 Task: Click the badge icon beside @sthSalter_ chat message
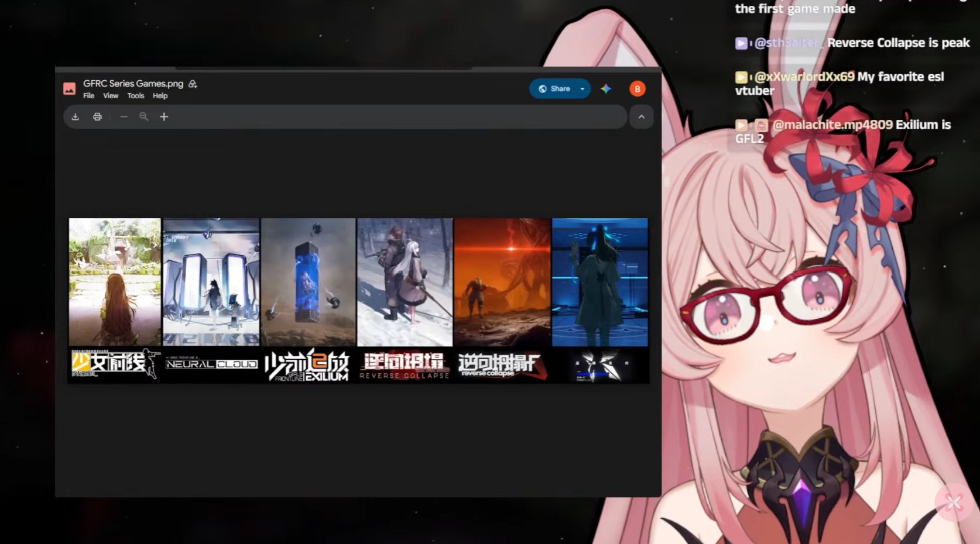click(741, 43)
